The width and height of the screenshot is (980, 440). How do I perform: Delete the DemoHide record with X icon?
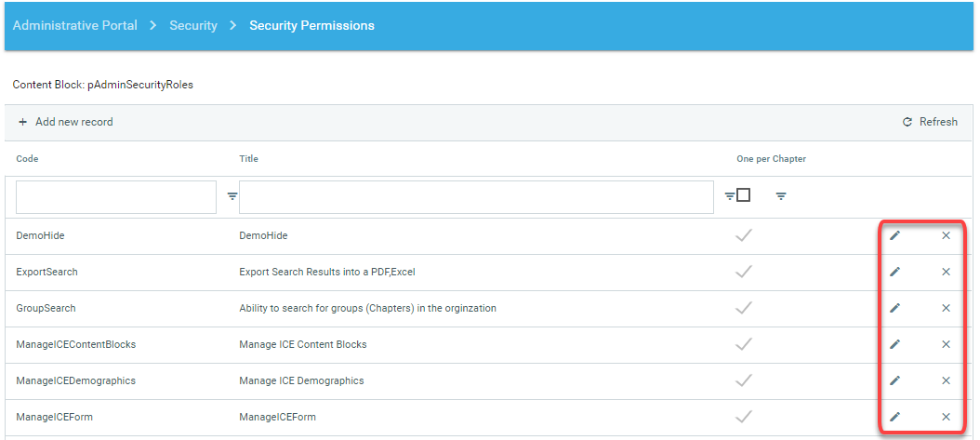coord(946,235)
